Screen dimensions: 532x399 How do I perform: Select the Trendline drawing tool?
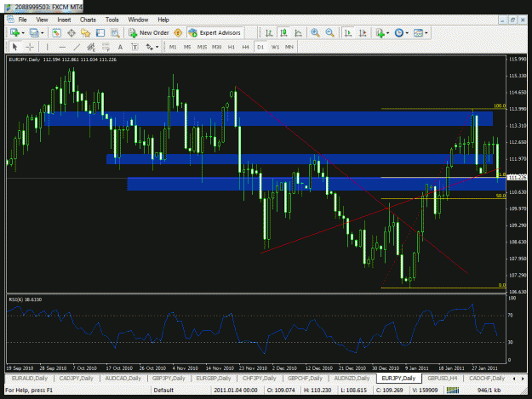[x=77, y=47]
